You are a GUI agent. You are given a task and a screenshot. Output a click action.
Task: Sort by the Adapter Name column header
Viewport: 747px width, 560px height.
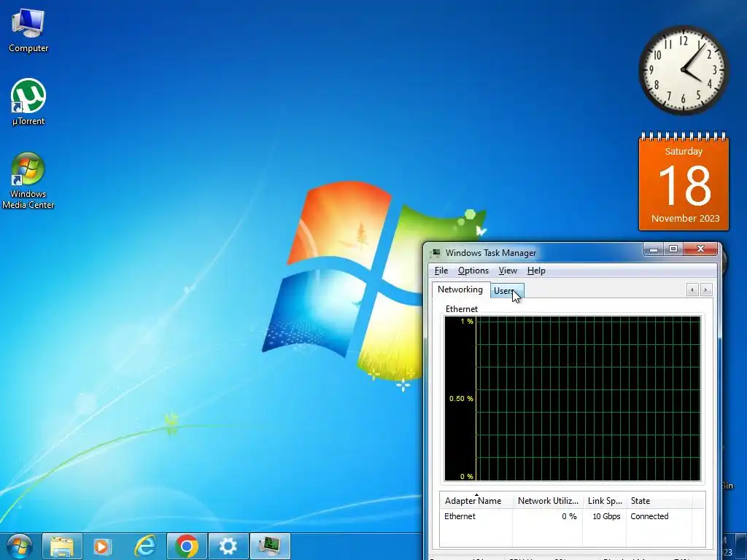tap(476, 500)
